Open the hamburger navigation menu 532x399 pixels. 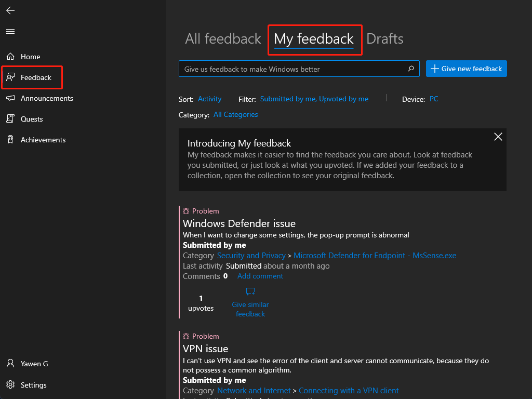click(x=10, y=32)
